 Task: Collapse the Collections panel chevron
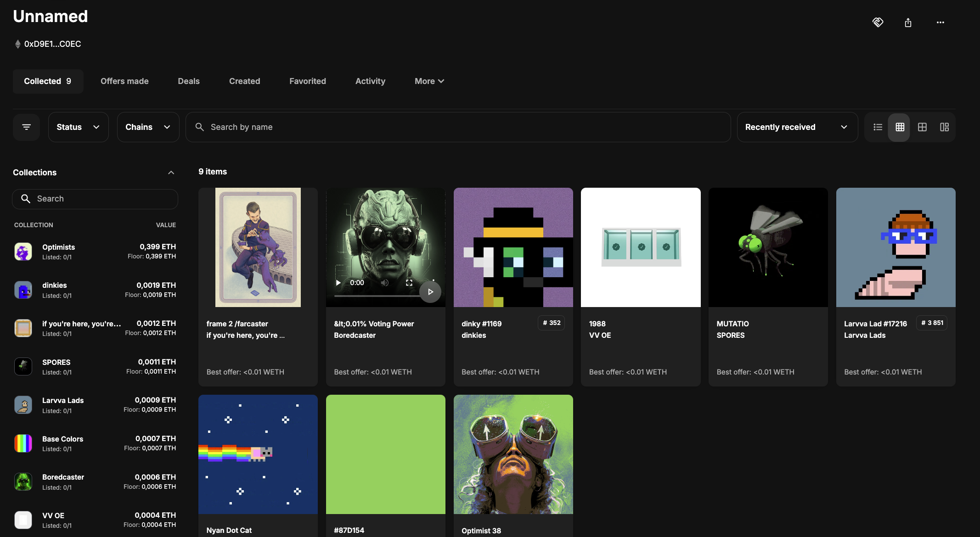coord(171,173)
